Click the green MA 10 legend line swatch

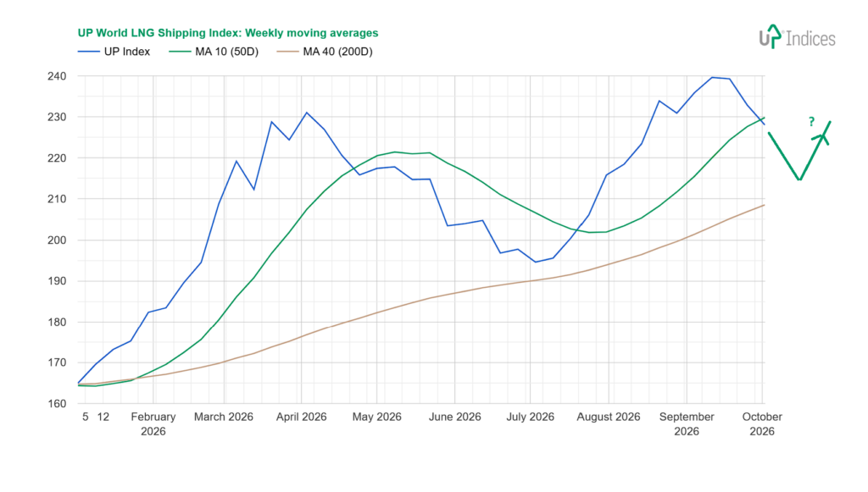180,52
